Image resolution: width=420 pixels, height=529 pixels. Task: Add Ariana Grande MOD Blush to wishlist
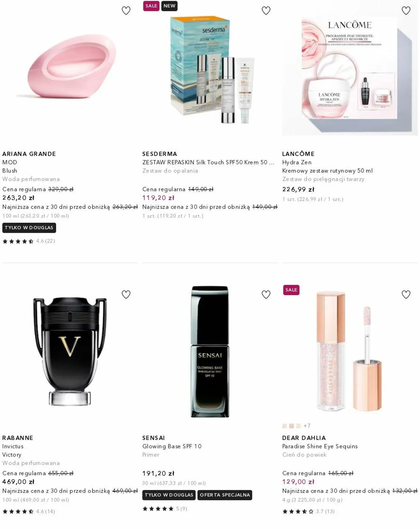coord(126,11)
